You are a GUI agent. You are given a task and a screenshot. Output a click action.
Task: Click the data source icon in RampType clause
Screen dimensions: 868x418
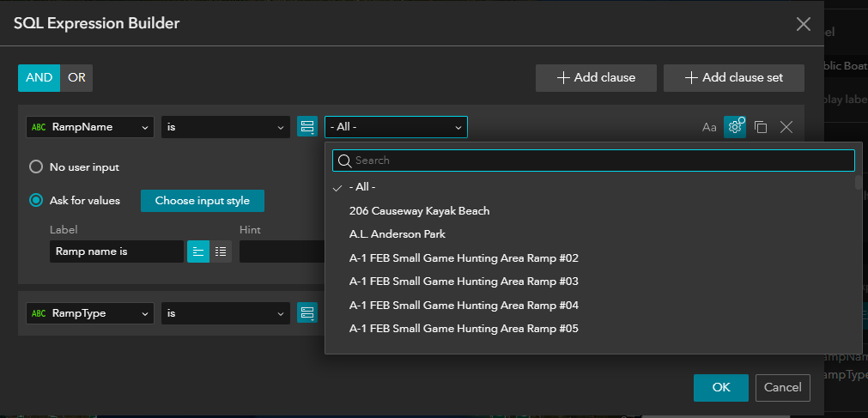(x=307, y=313)
